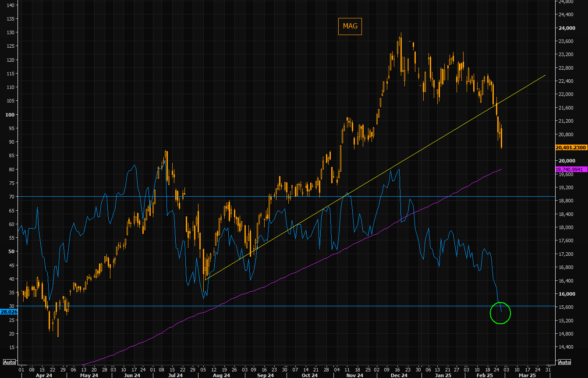Image resolution: width=588 pixels, height=378 pixels.
Task: Toggle the right axis Auto scale button
Action: pos(564,362)
